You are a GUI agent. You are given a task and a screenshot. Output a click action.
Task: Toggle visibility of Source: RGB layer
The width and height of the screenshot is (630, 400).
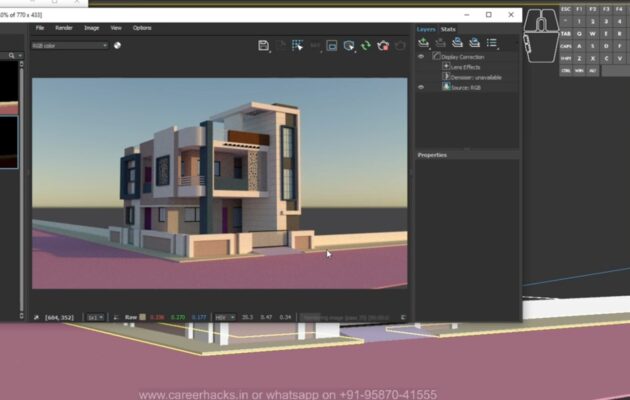(421, 87)
